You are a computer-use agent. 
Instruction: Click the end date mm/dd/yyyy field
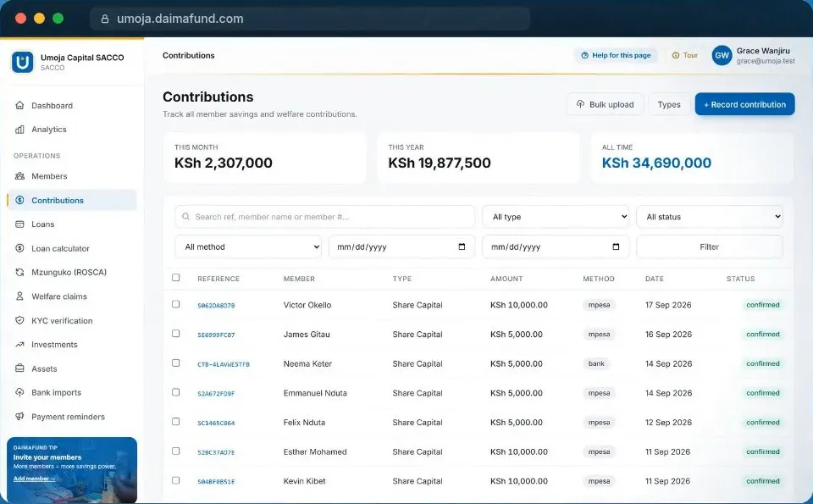point(556,246)
